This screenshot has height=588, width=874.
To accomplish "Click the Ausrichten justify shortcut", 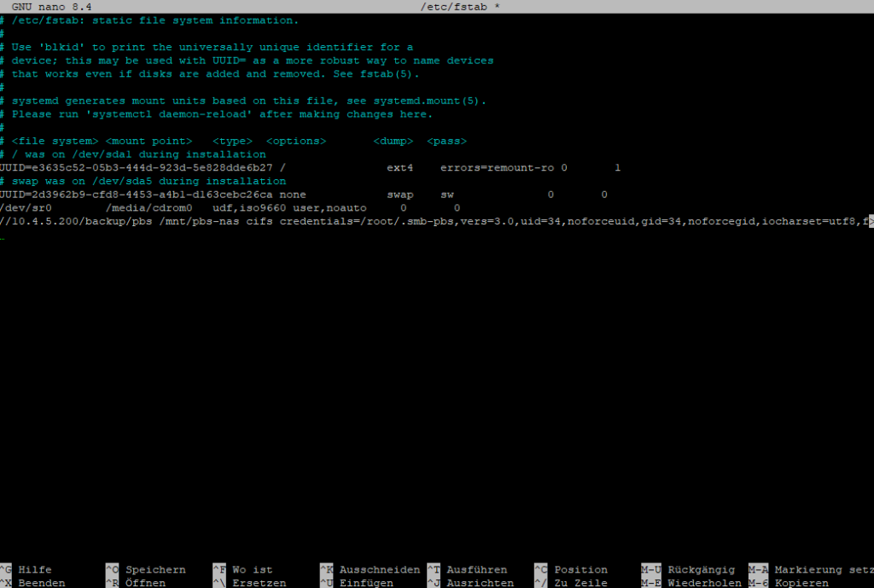I will coord(480,583).
